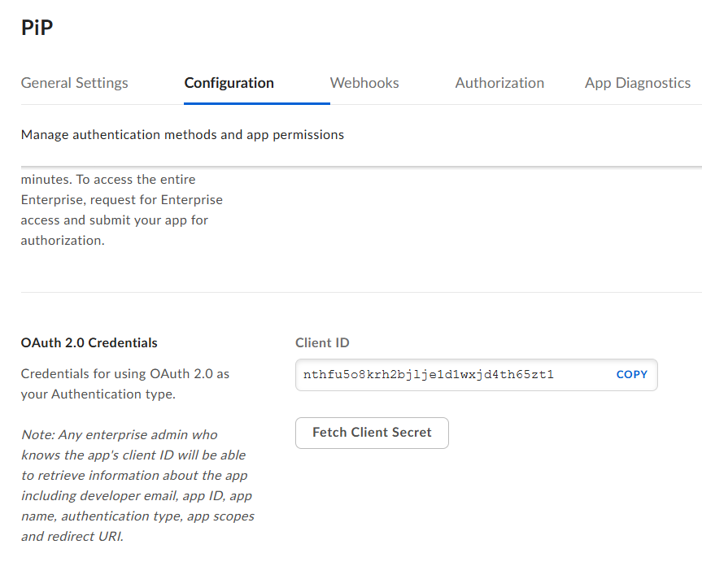The width and height of the screenshot is (702, 588).
Task: Open the App Diagnostics tab
Action: (638, 83)
